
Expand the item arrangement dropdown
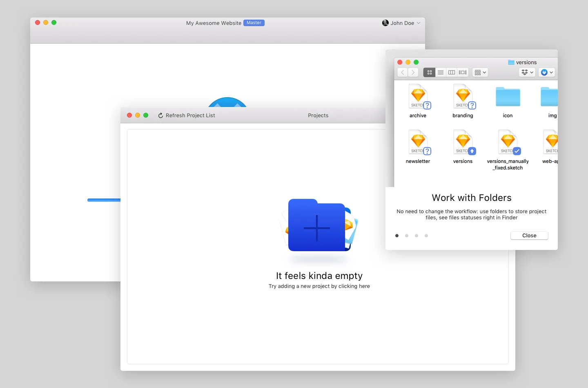point(480,72)
